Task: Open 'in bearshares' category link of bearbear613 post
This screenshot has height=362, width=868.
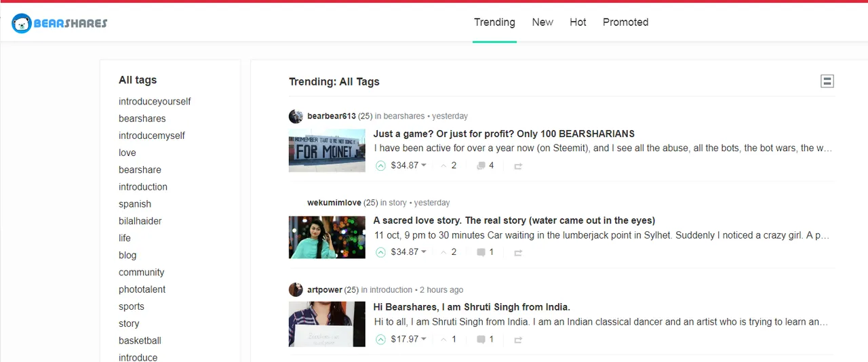Action: pos(404,116)
